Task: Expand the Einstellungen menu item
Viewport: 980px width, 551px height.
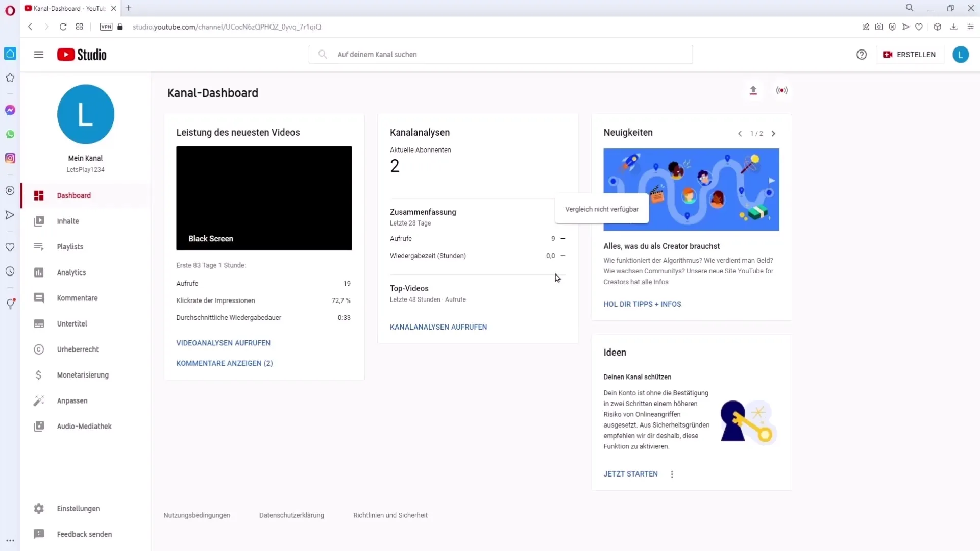Action: 78,508
